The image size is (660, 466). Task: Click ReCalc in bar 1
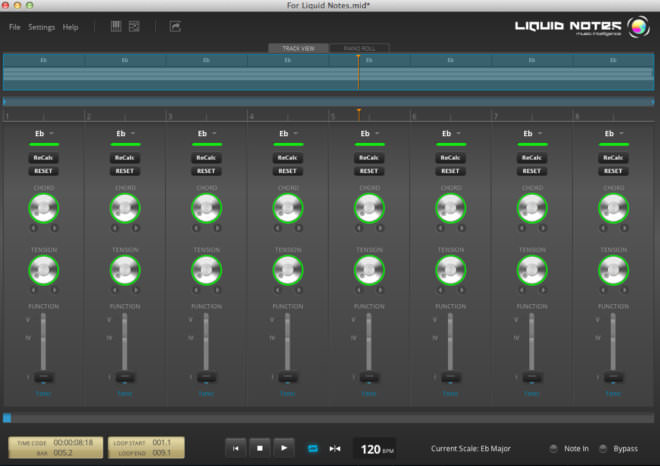[x=43, y=158]
